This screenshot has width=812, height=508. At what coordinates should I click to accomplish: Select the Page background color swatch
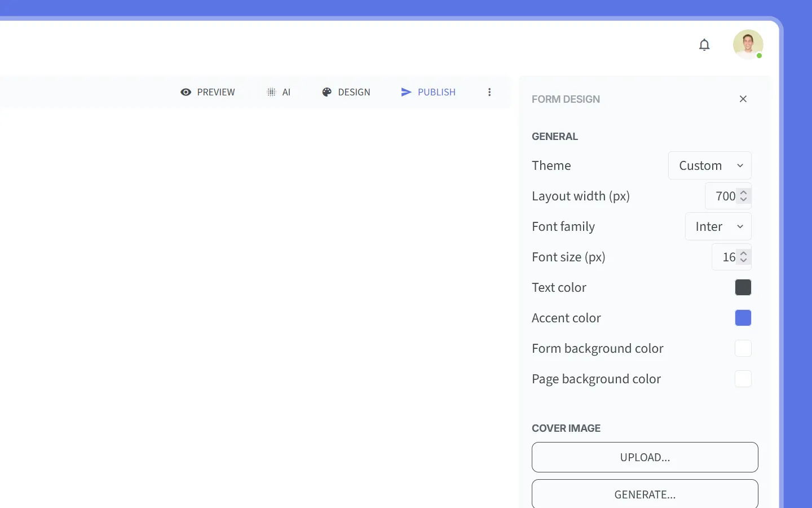coord(743,379)
